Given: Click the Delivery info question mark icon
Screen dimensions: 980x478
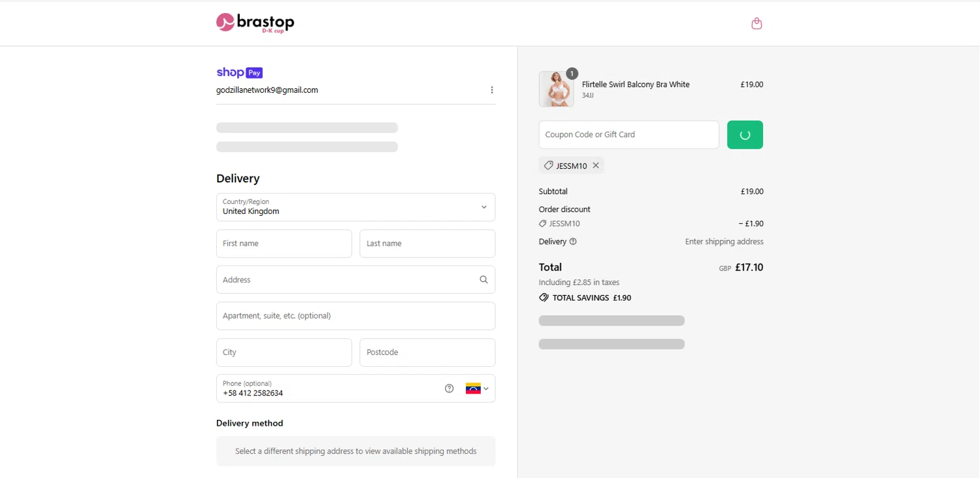Looking at the screenshot, I should [573, 242].
